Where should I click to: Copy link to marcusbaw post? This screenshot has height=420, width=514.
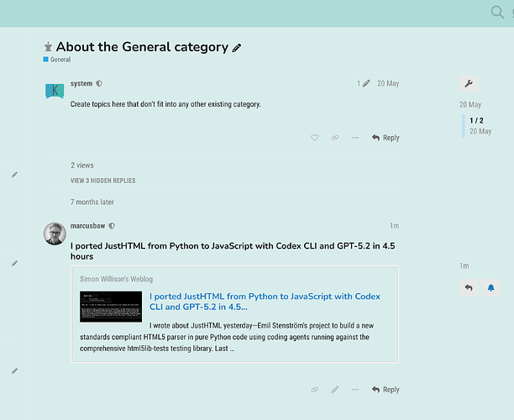coord(314,390)
